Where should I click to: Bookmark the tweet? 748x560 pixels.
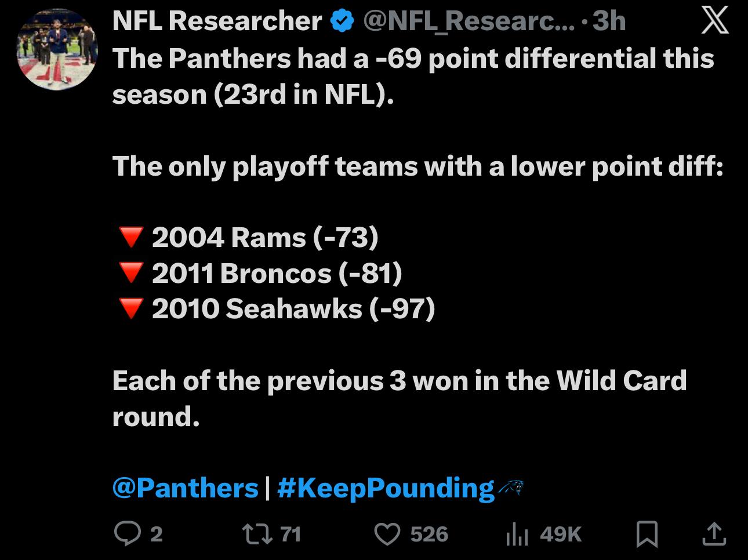[x=647, y=534]
